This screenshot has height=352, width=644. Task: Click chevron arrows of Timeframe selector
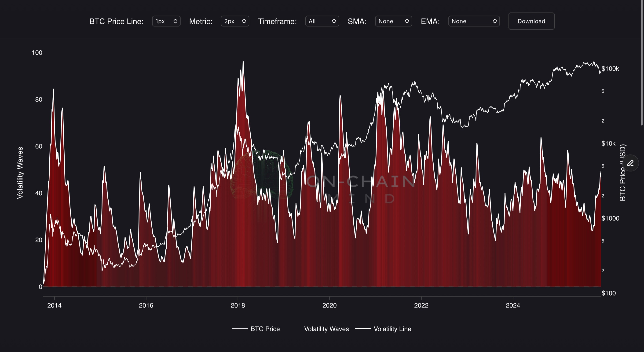334,21
